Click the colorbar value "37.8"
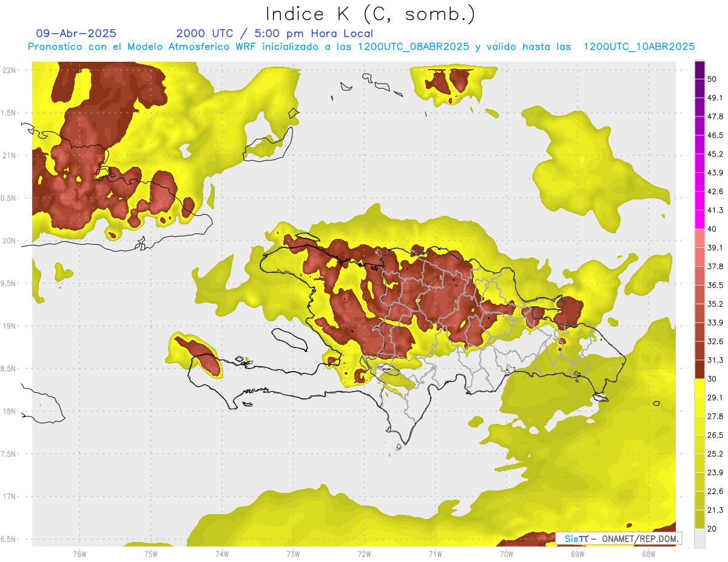The height and width of the screenshot is (562, 728). coord(715,266)
